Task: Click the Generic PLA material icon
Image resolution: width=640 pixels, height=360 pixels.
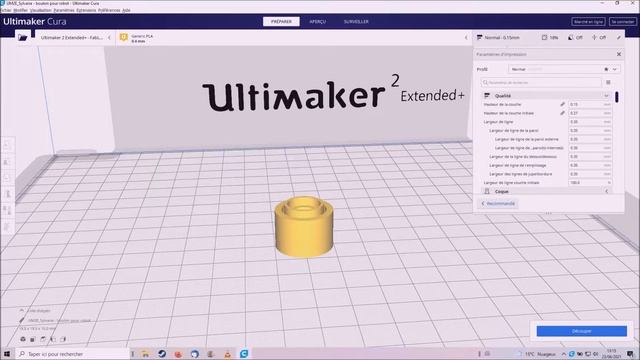Action: coord(124,38)
